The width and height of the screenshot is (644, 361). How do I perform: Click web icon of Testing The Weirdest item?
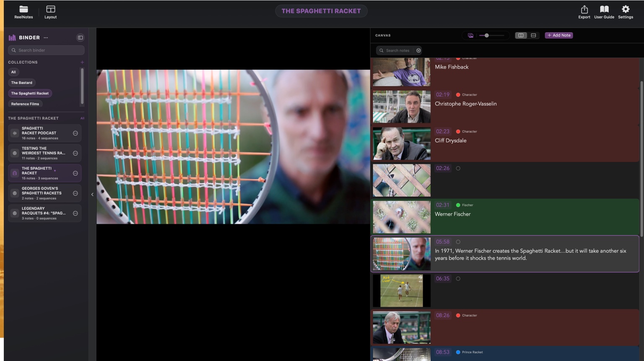coord(15,153)
